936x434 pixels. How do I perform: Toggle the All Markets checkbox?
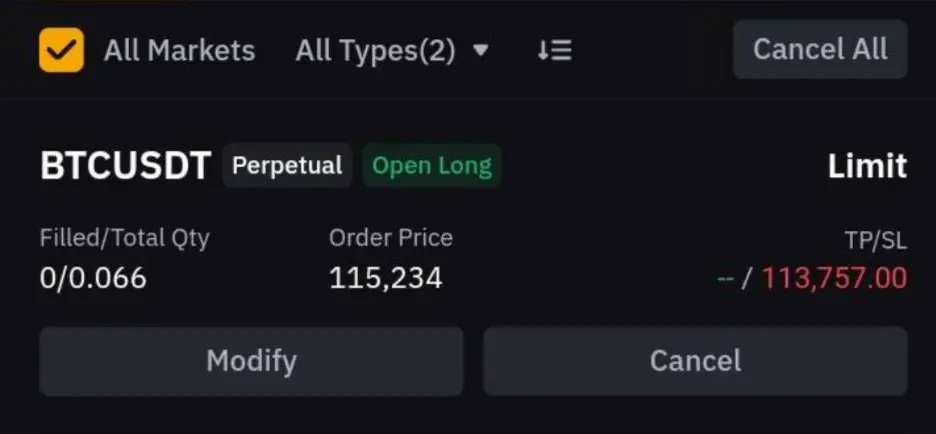(61, 50)
